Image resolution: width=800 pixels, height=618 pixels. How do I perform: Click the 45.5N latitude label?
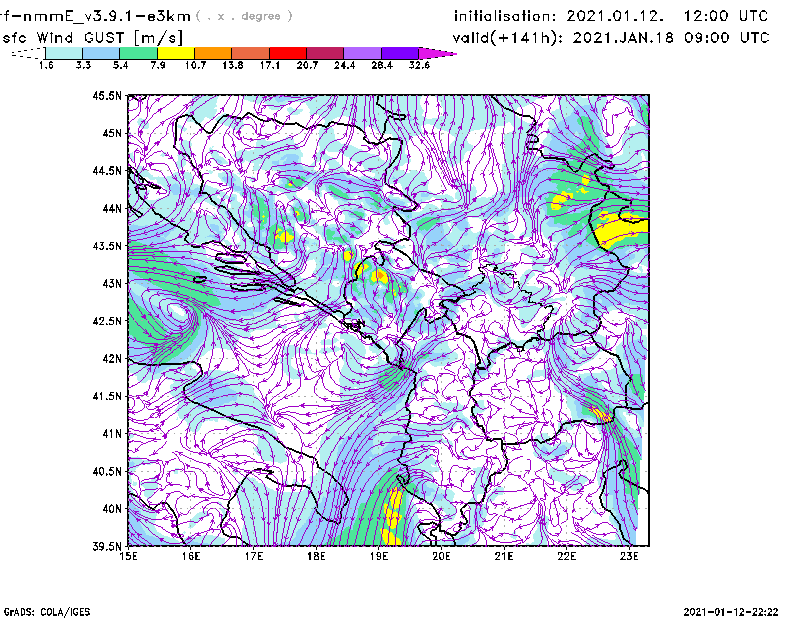coord(107,95)
